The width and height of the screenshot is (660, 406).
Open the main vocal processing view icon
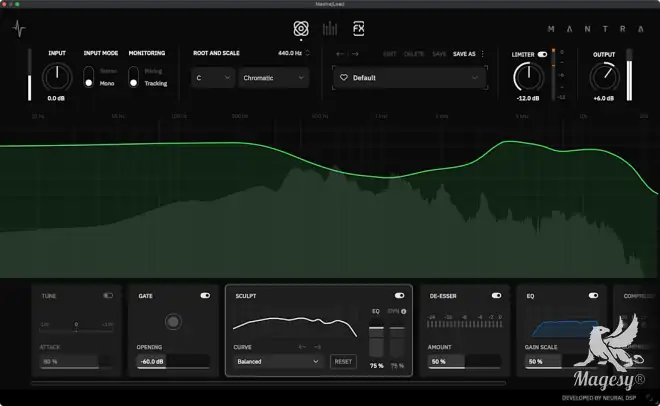(301, 29)
